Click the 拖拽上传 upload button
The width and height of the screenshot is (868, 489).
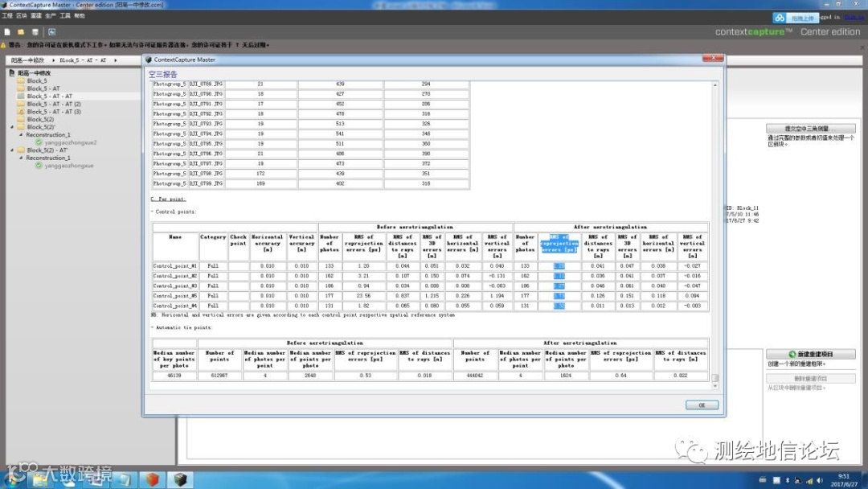(801, 18)
